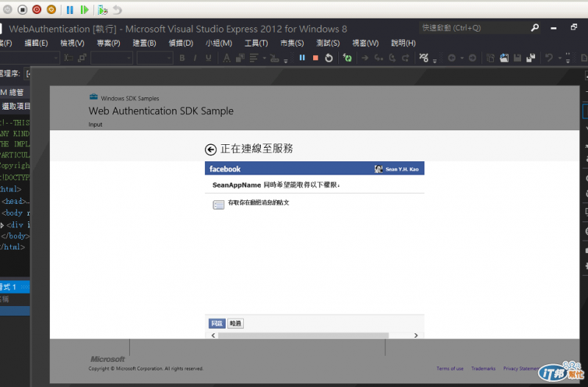Click the facebook logo in the dialog
This screenshot has width=588, height=387.
225,169
